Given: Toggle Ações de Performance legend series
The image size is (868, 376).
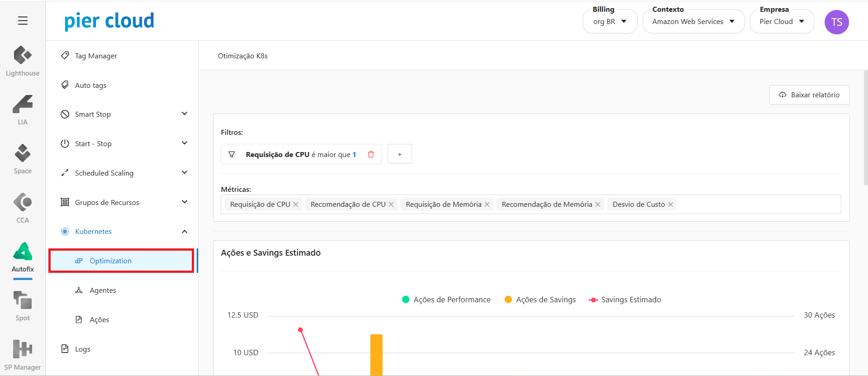Looking at the screenshot, I should click(446, 300).
